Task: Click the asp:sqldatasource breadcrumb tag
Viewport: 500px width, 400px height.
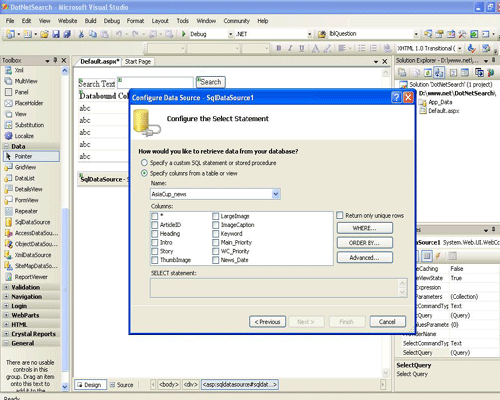Action: tap(240, 385)
